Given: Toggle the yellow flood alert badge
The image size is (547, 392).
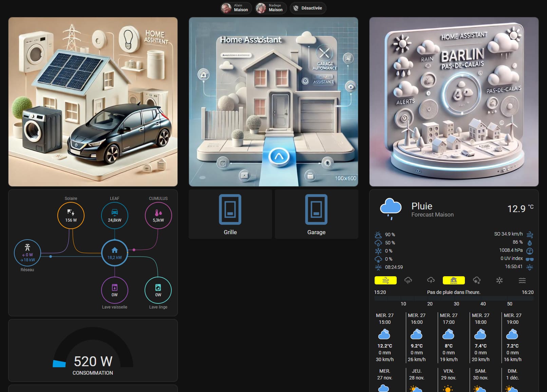Looking at the screenshot, I should click(454, 280).
